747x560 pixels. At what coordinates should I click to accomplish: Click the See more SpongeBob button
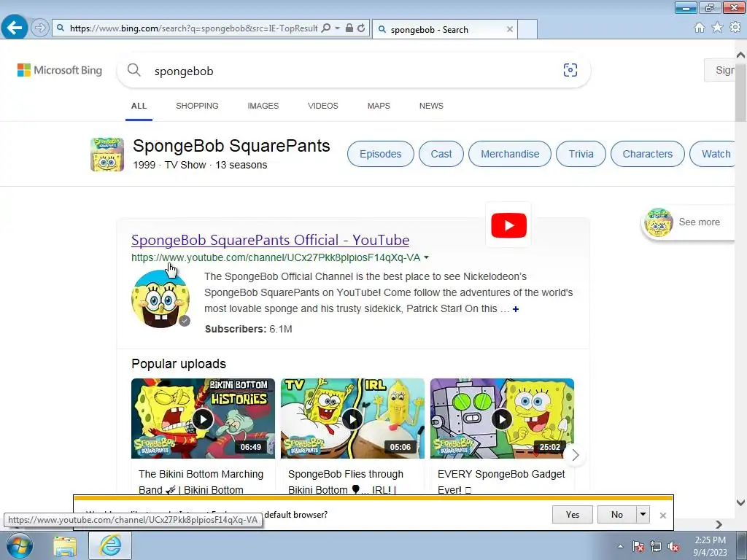[689, 222]
